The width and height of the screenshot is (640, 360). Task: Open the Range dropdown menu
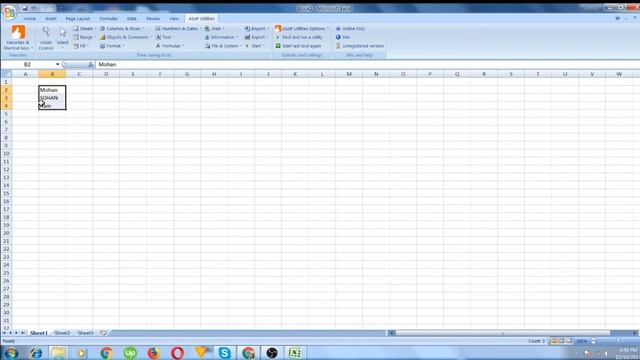click(84, 37)
